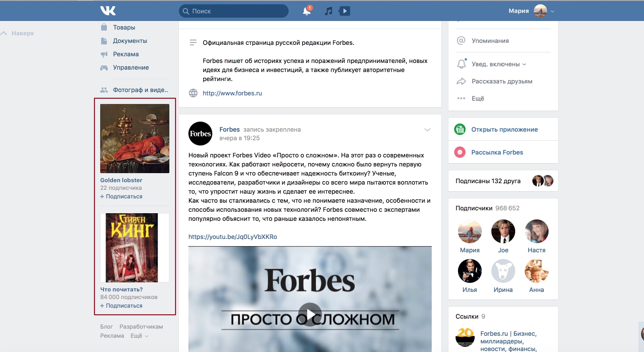
Task: Click into the Поиск search field
Action: (x=234, y=11)
